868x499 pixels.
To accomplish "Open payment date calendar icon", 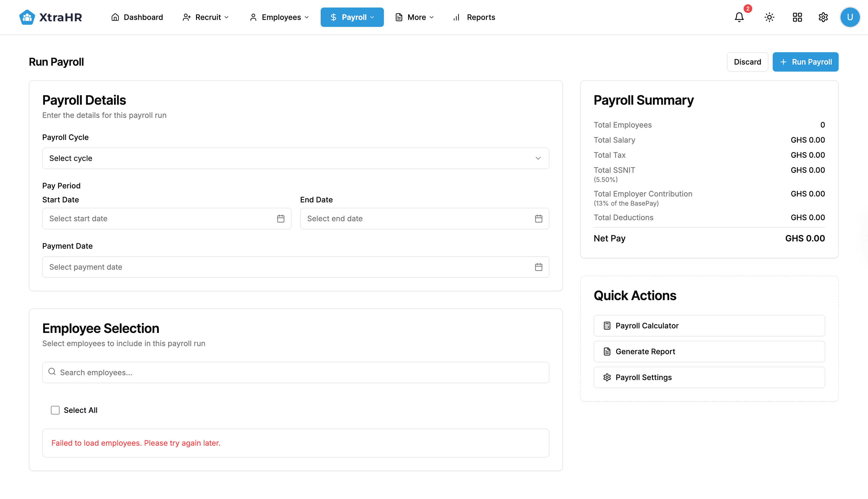I will click(538, 267).
